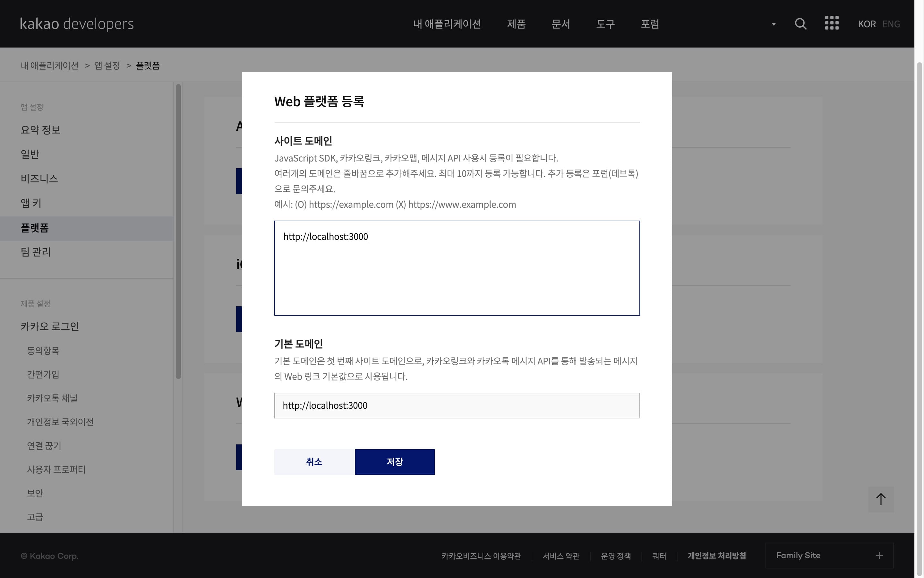The image size is (924, 578).
Task: Open 카카오비즈니스 이용약관 footer link
Action: [x=481, y=556]
